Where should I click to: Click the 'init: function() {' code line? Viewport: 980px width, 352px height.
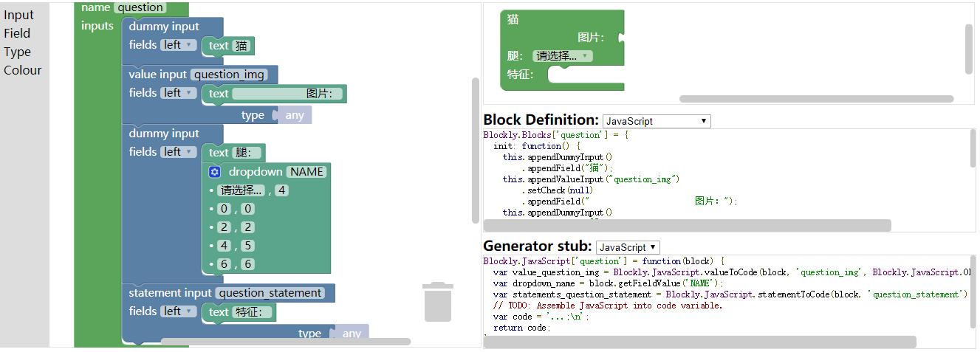click(538, 146)
